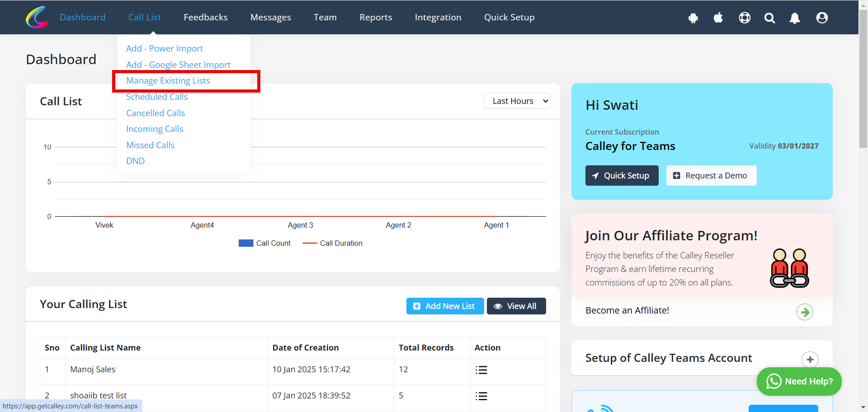Click the Need Help? WhatsApp button

(799, 381)
